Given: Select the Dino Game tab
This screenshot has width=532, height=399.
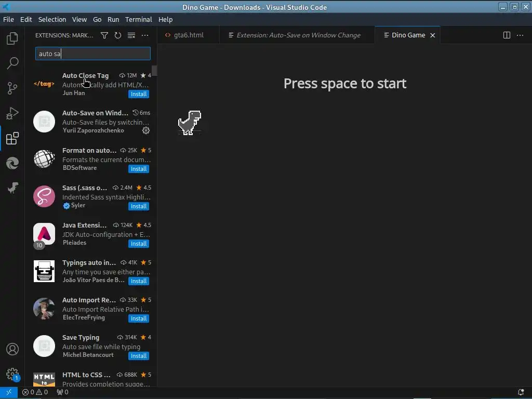Looking at the screenshot, I should tap(408, 35).
